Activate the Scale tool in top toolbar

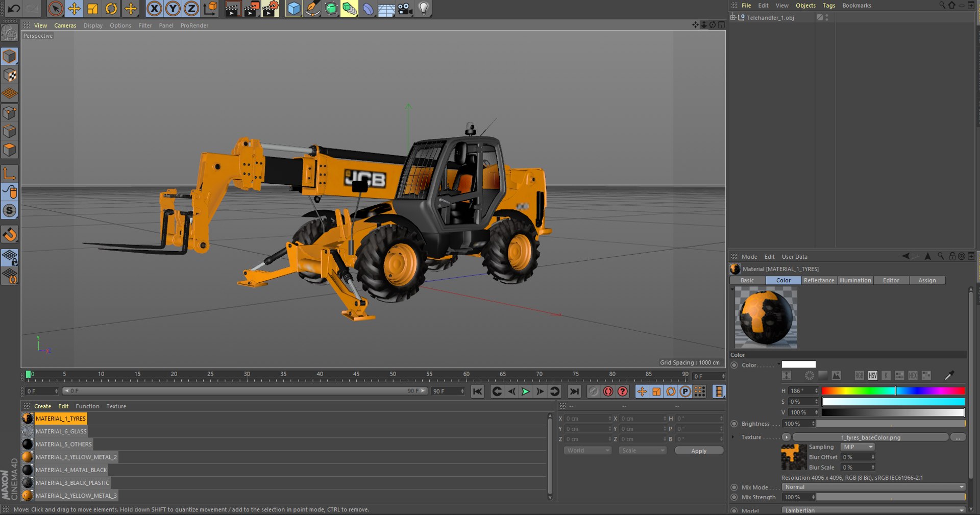click(x=92, y=8)
